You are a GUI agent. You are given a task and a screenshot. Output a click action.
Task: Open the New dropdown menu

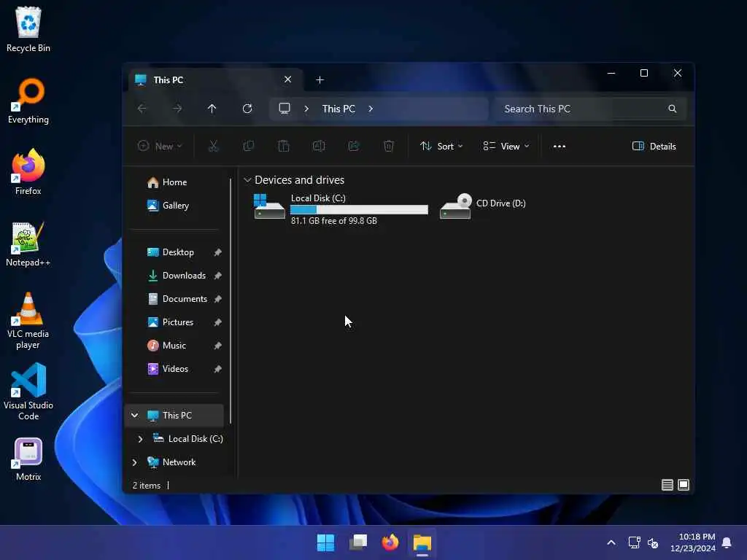(x=160, y=146)
